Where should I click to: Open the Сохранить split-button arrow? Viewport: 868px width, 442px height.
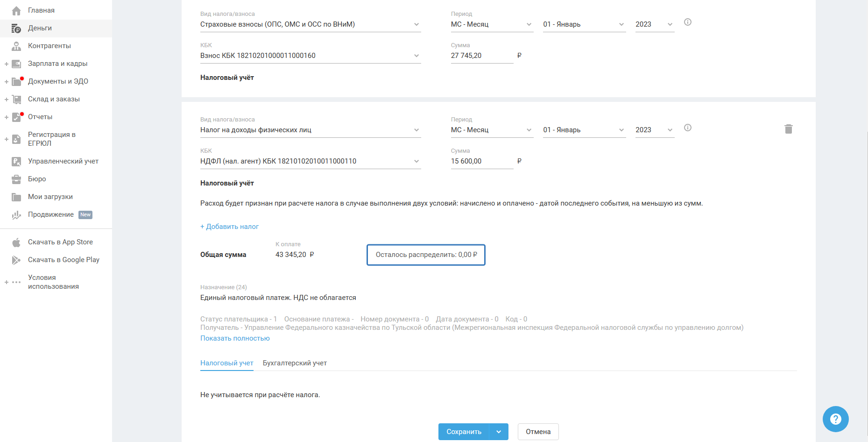[x=499, y=432]
